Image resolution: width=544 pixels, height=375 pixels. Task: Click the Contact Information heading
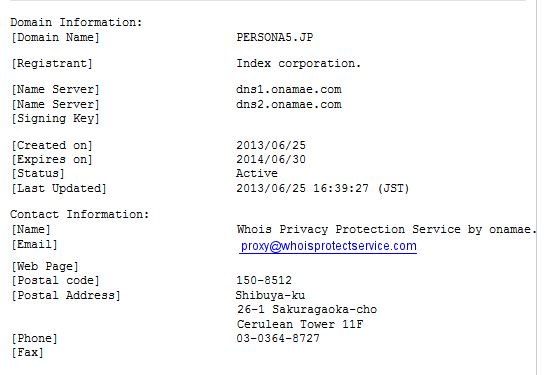coord(79,214)
